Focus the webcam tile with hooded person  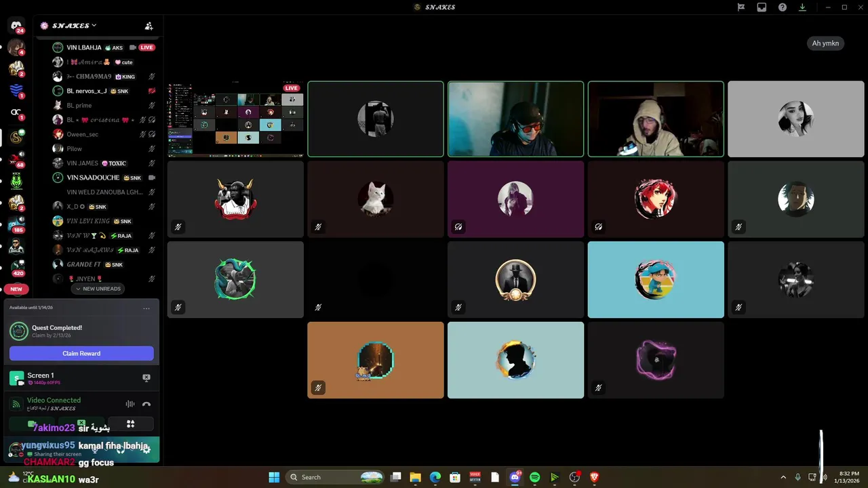[656, 119]
